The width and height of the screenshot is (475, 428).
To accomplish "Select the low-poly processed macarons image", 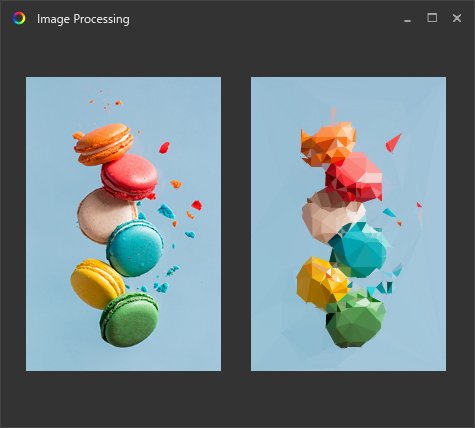I will 348,224.
